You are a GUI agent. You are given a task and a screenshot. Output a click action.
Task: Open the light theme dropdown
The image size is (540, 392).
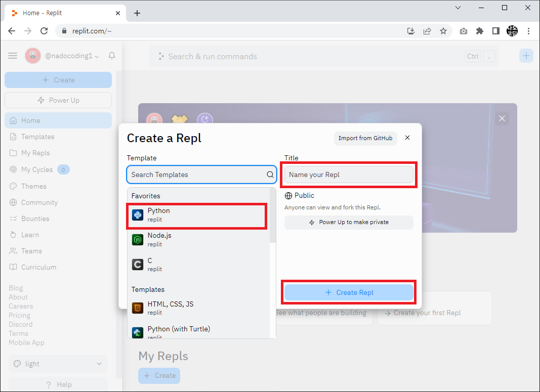tap(58, 364)
